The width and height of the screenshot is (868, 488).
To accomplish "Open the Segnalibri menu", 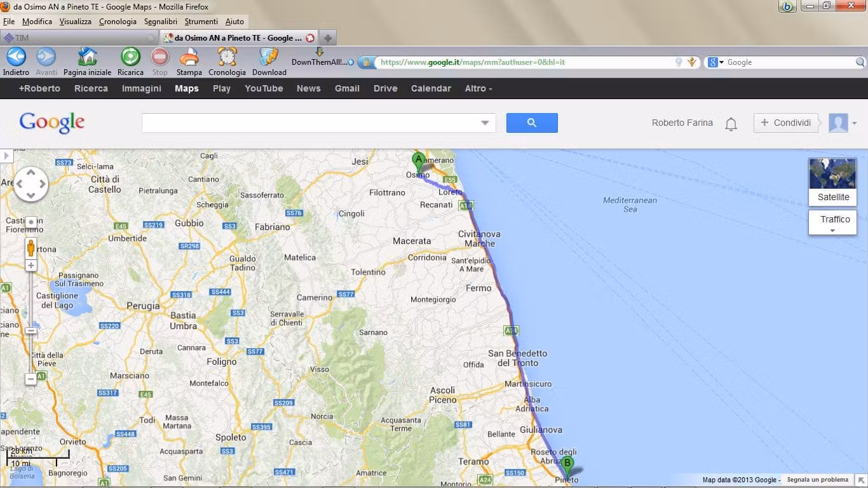I will (x=161, y=21).
